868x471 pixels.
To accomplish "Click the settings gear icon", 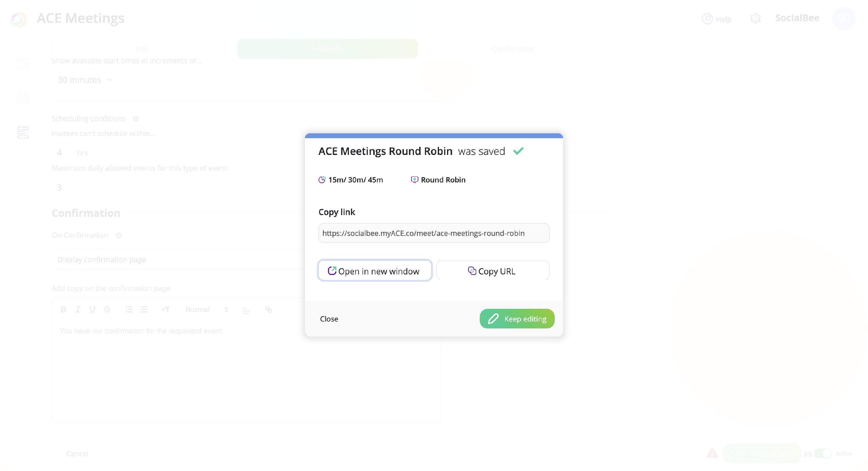I will pyautogui.click(x=755, y=19).
